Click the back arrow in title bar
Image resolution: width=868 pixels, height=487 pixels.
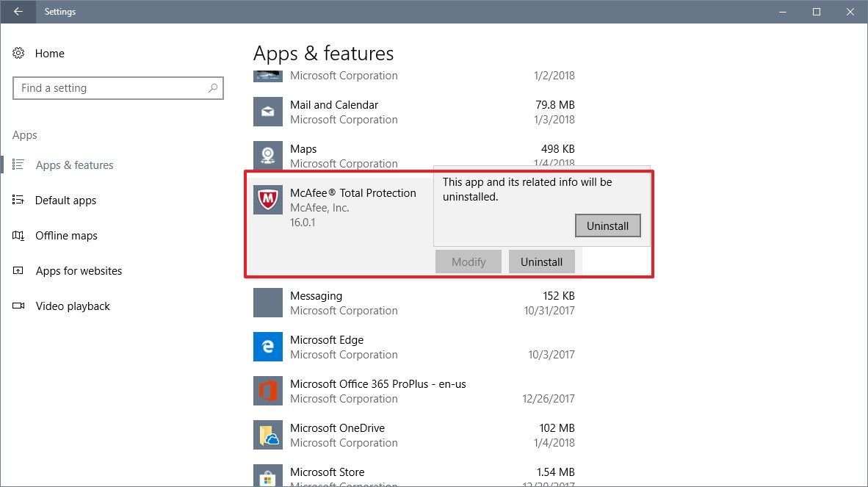click(17, 12)
